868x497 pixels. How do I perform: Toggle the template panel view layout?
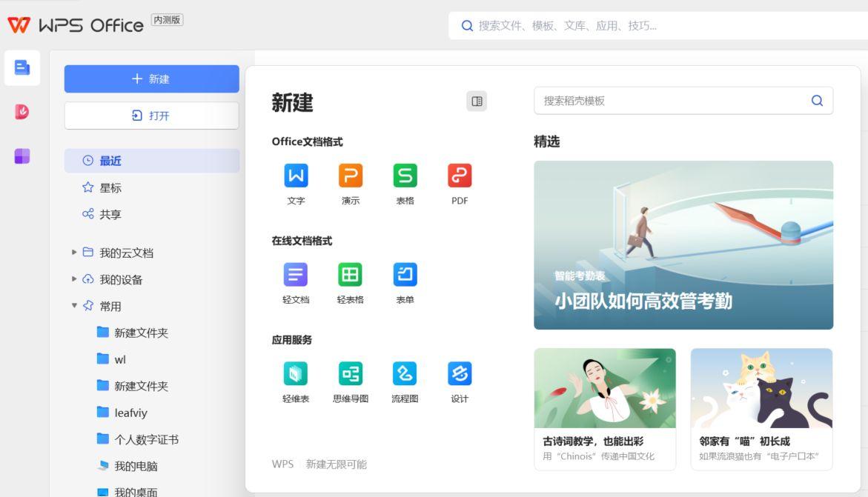click(478, 101)
